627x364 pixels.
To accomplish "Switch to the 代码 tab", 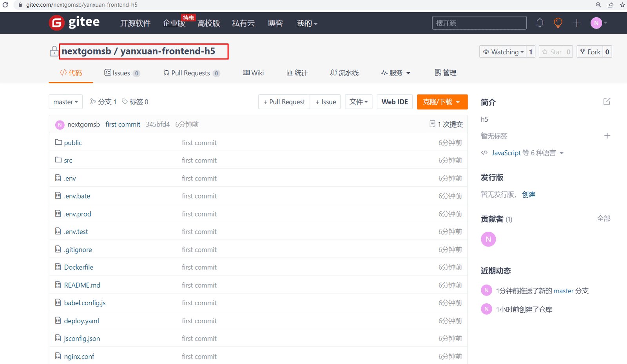I will pyautogui.click(x=71, y=73).
